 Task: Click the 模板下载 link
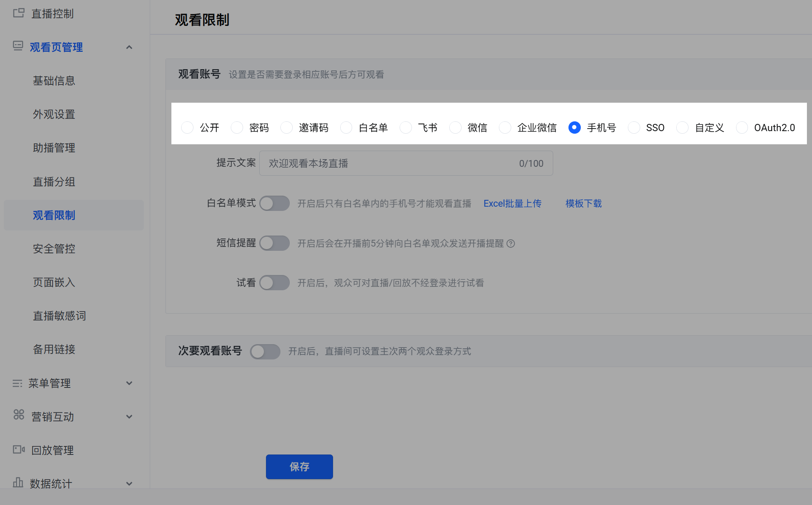(584, 204)
